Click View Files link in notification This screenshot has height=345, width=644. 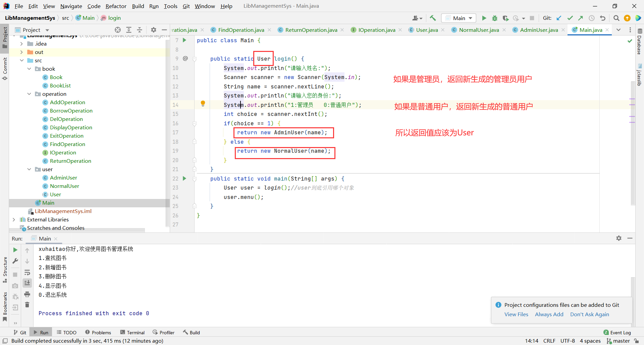point(516,314)
